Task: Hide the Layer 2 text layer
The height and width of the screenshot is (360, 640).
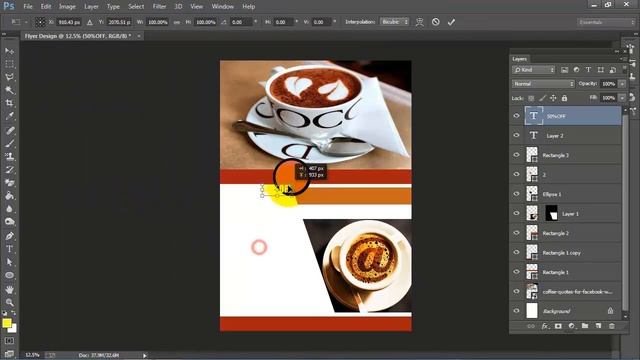Action: [516, 136]
